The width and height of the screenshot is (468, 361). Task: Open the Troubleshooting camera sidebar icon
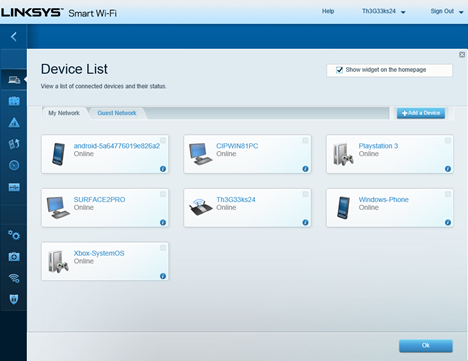14,257
